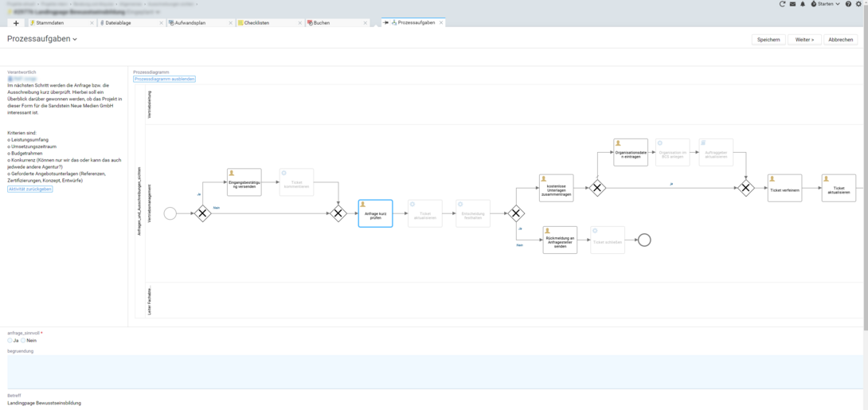Choose Ja for anfrage_sinnvoll
Screen dimensions: 868x410
pyautogui.click(x=10, y=341)
